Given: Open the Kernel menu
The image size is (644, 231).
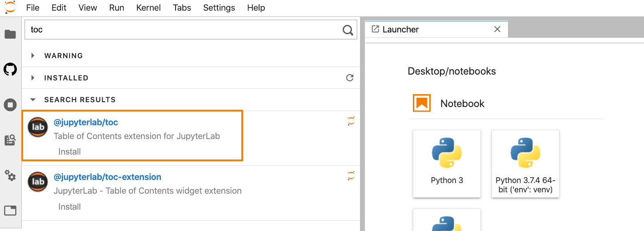Looking at the screenshot, I should click(x=148, y=8).
